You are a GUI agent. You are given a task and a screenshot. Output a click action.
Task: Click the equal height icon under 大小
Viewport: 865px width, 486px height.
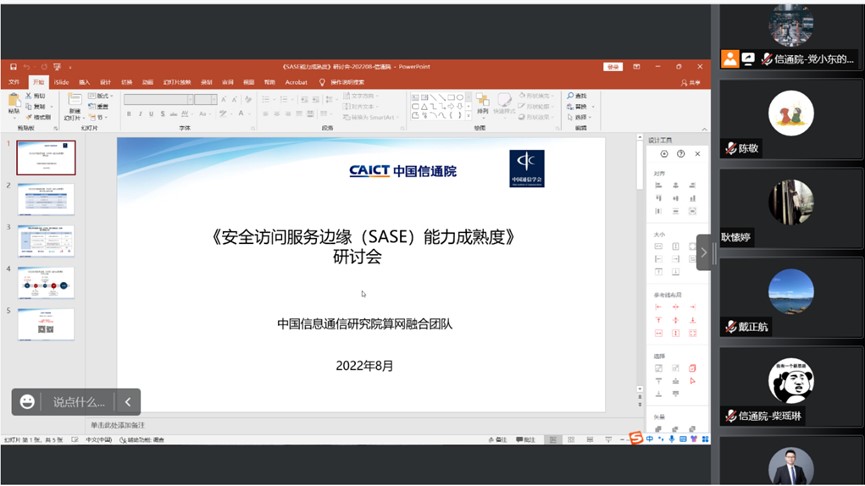click(x=675, y=246)
